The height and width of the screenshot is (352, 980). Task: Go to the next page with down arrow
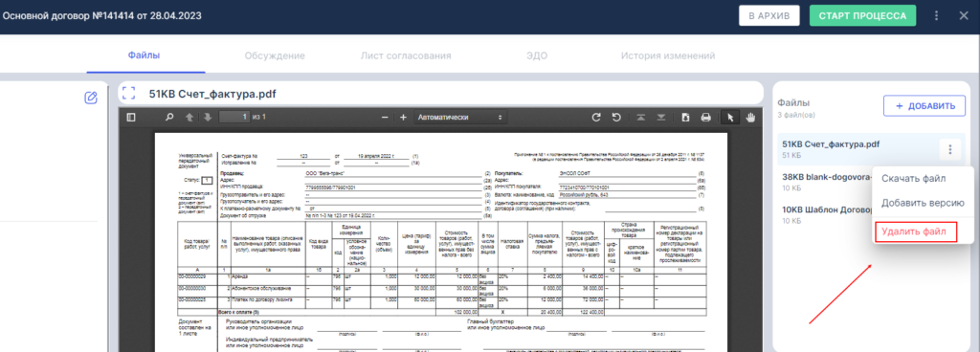coord(208,117)
